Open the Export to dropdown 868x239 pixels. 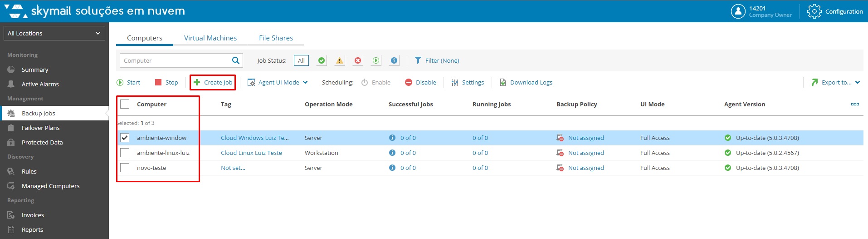coord(835,82)
